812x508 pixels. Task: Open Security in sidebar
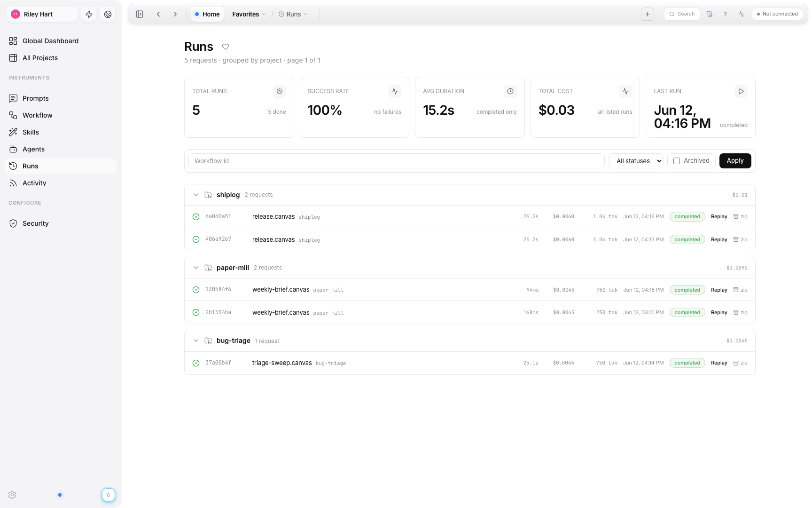(61, 223)
